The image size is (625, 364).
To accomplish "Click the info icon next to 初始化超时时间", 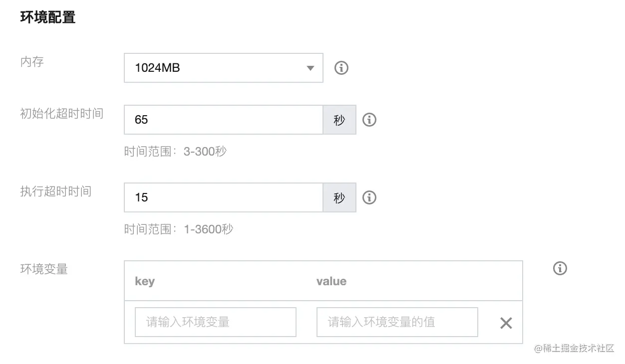I will tap(369, 120).
